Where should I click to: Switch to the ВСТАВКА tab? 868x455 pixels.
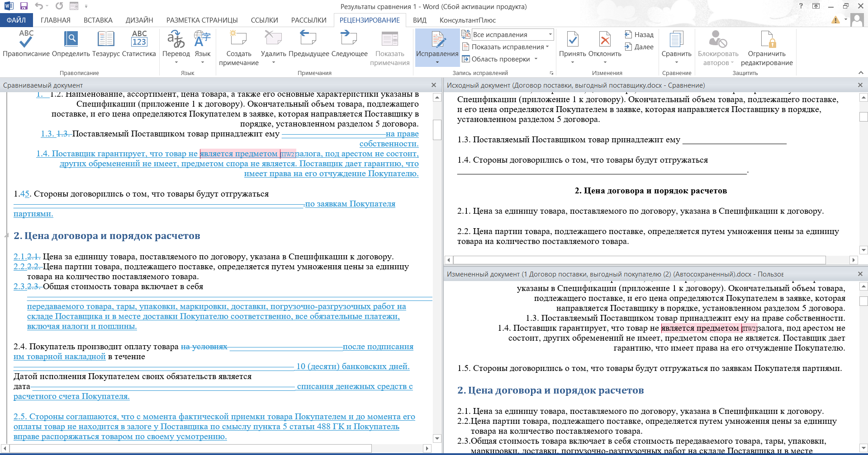point(98,20)
